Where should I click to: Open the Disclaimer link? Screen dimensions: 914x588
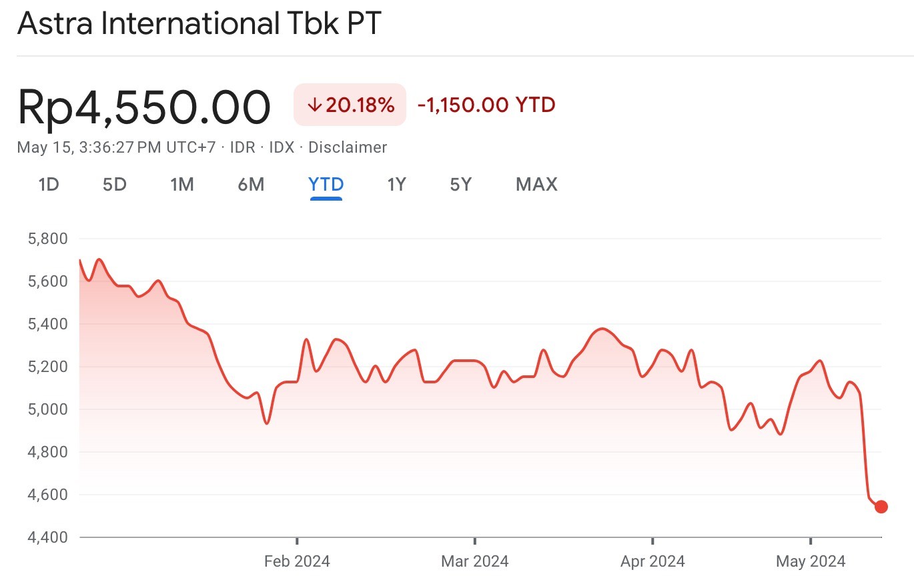point(348,147)
